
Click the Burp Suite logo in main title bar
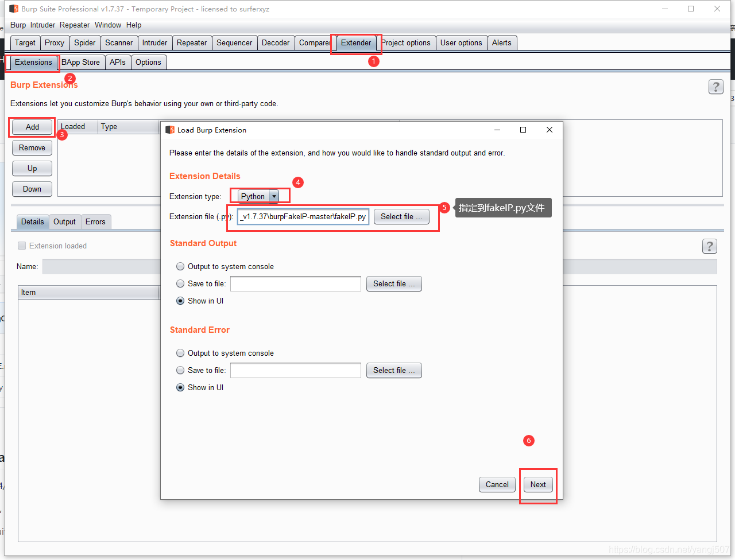[x=14, y=9]
